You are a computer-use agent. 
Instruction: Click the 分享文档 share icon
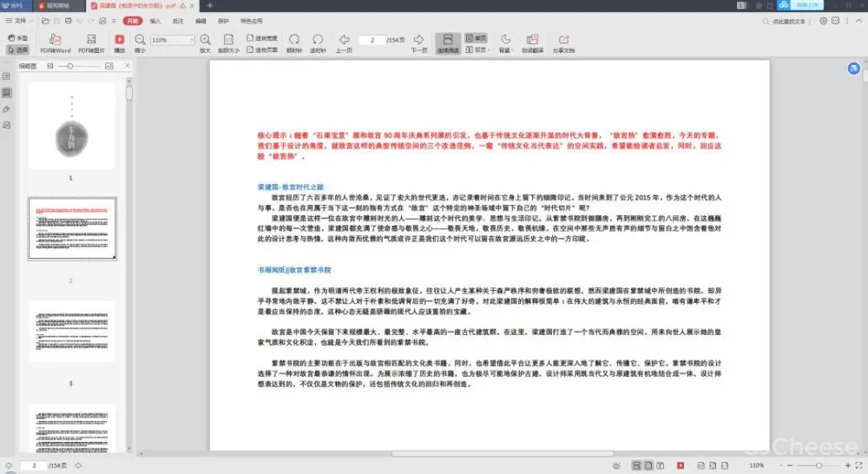coord(563,41)
